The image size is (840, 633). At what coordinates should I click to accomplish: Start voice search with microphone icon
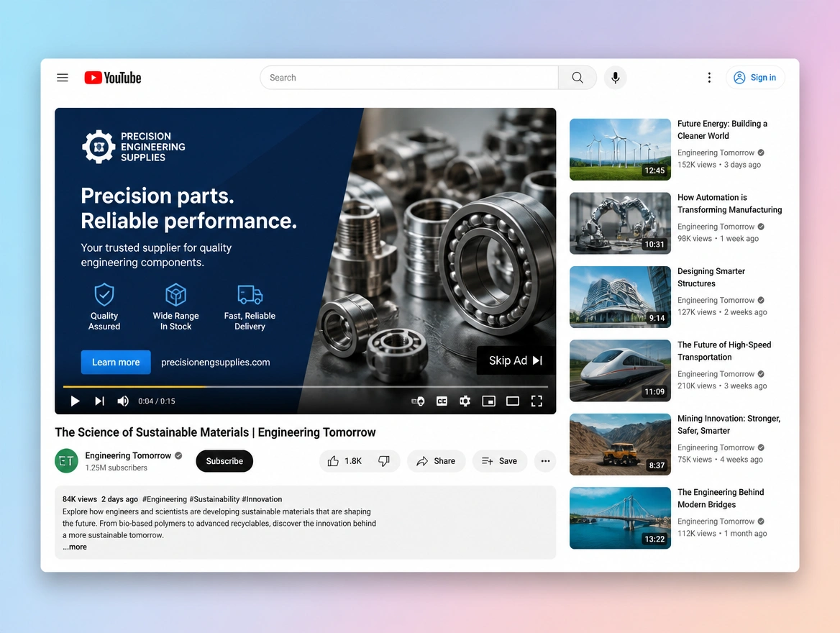click(x=615, y=78)
